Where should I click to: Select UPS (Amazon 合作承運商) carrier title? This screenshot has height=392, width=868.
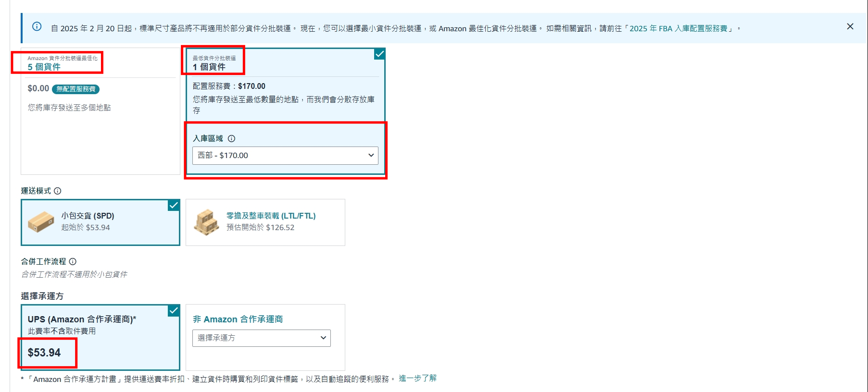click(82, 319)
